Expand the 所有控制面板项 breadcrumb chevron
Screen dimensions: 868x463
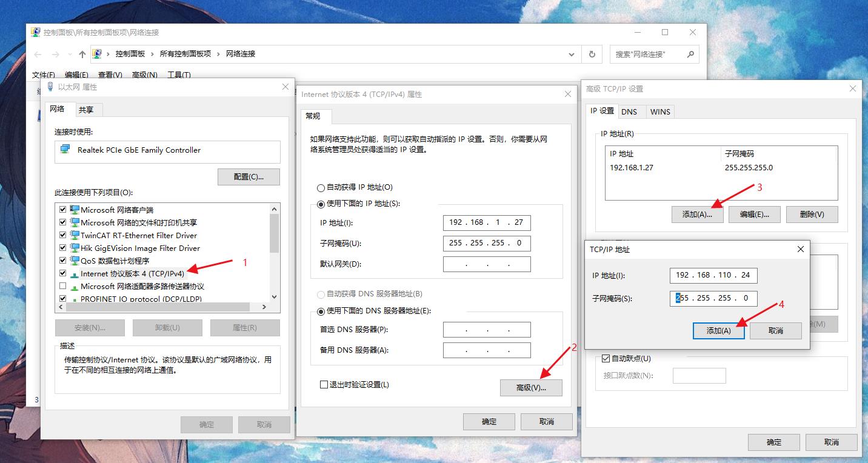218,54
